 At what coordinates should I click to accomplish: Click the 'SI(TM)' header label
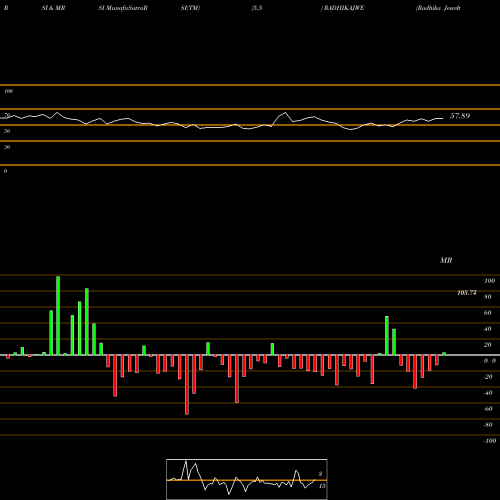[190, 8]
